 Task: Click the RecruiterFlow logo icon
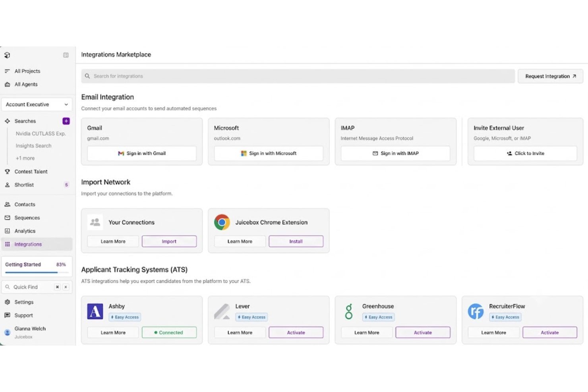click(x=476, y=311)
